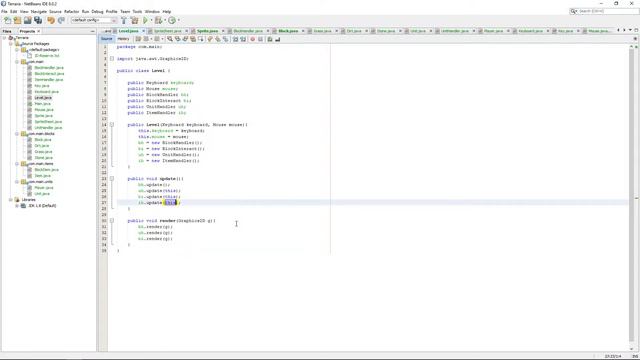This screenshot has width=640, height=360.
Task: Collapse the com.main.items package node
Action: pos(17,164)
